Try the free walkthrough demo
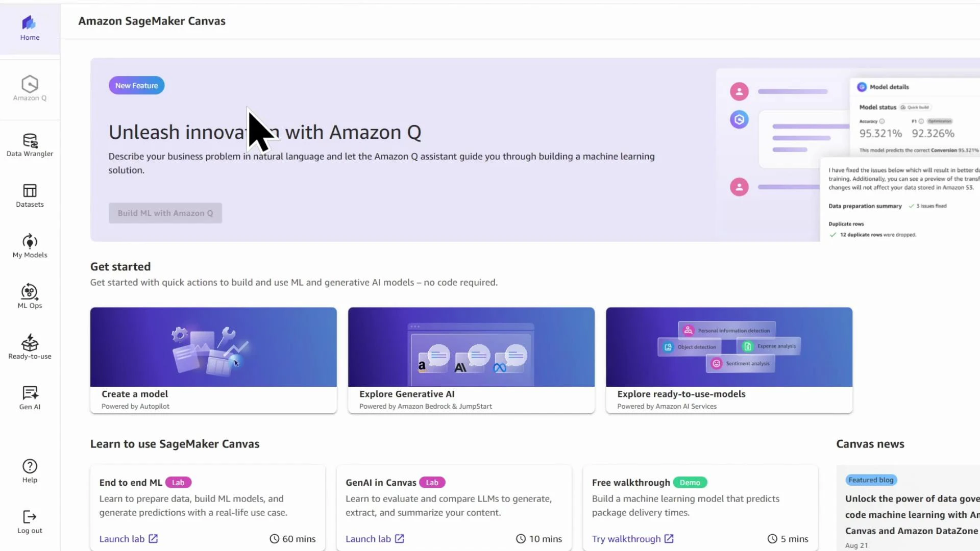The width and height of the screenshot is (980, 551). [627, 538]
